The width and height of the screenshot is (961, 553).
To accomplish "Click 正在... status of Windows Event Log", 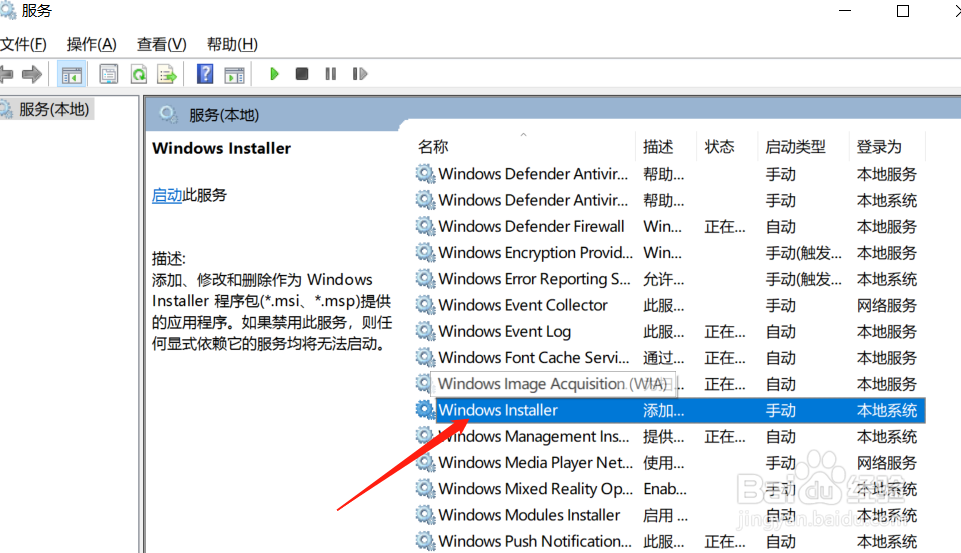I will click(725, 332).
